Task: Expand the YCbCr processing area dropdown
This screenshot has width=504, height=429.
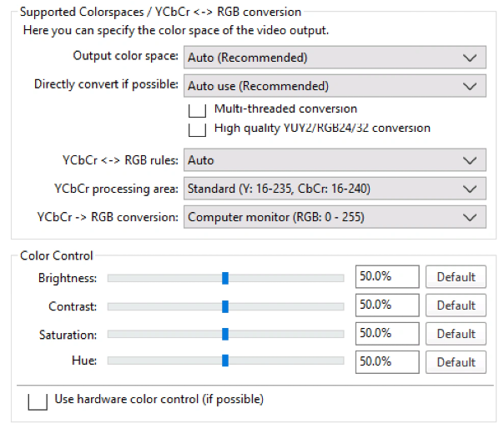Action: [x=334, y=189]
